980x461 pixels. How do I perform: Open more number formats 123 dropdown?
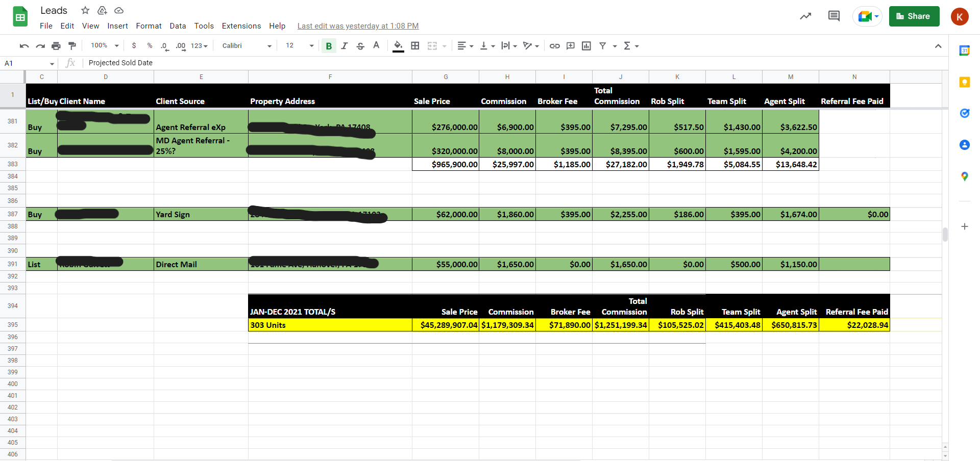199,46
